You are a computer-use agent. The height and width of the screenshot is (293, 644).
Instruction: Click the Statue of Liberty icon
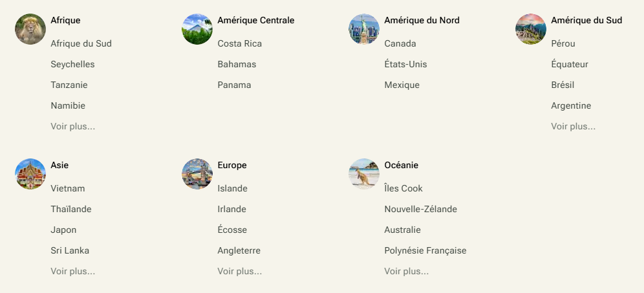[364, 29]
